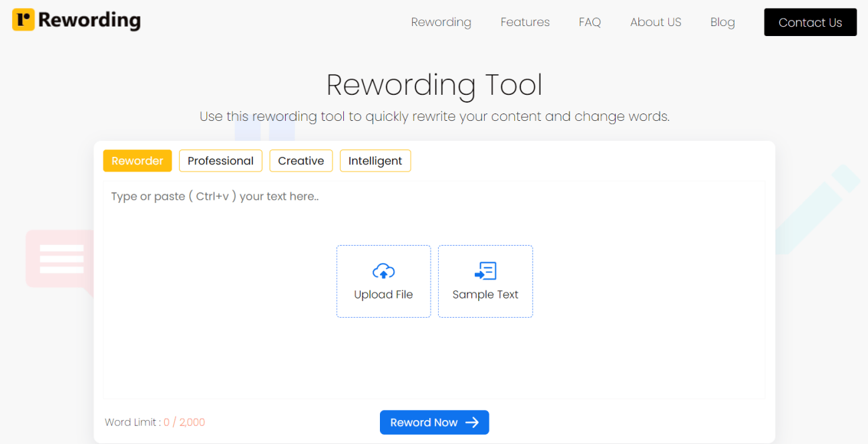Viewport: 868px width, 444px height.
Task: Click the Sample Text document icon
Action: 485,271
